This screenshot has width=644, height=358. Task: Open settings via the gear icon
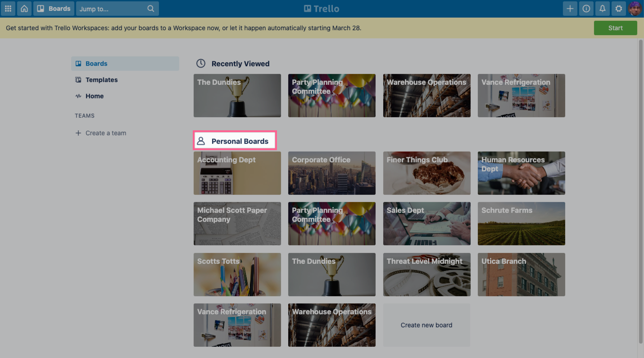pyautogui.click(x=618, y=8)
